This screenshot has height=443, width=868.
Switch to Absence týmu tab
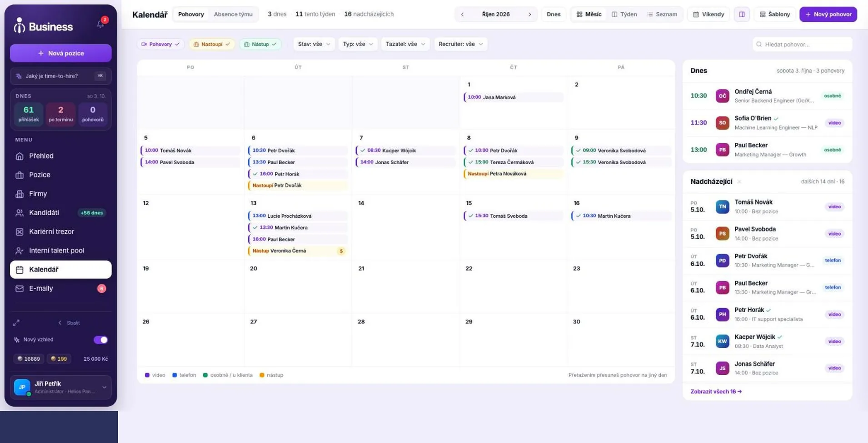(233, 14)
